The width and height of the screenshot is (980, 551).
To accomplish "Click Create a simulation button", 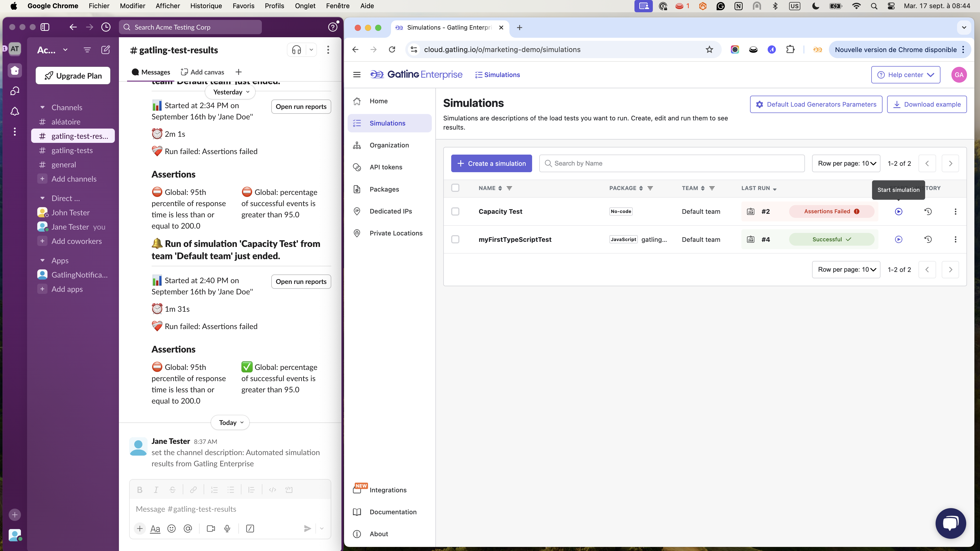I will (x=492, y=164).
